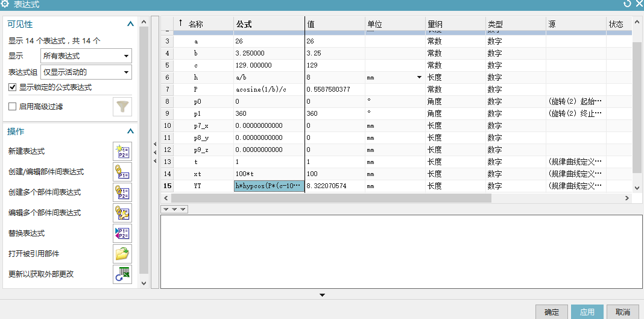The width and height of the screenshot is (644, 319).
Task: Click the 确定 button
Action: (552, 312)
